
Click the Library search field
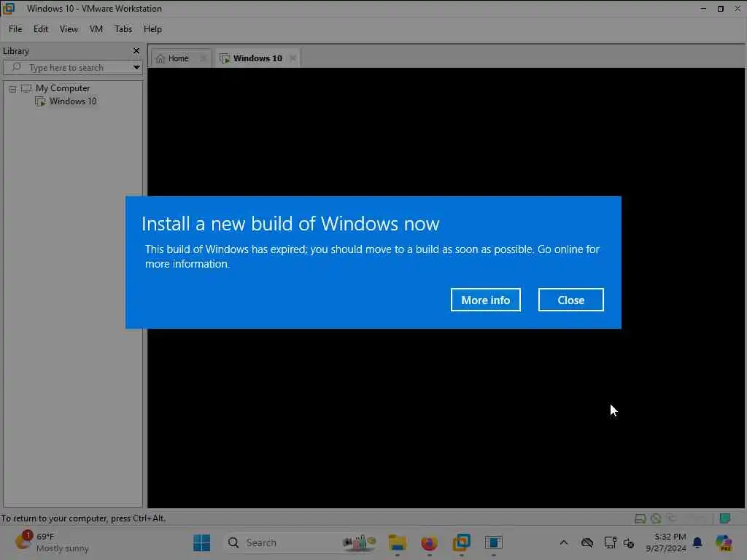[x=71, y=68]
